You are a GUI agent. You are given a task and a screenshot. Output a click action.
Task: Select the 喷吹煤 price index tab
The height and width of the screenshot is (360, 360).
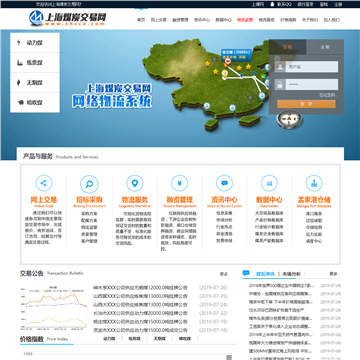click(x=185, y=339)
